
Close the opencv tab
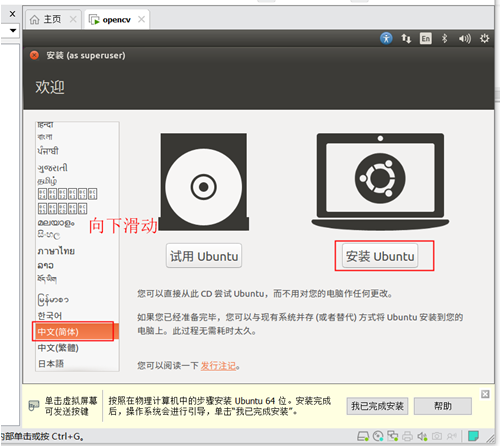pos(141,19)
